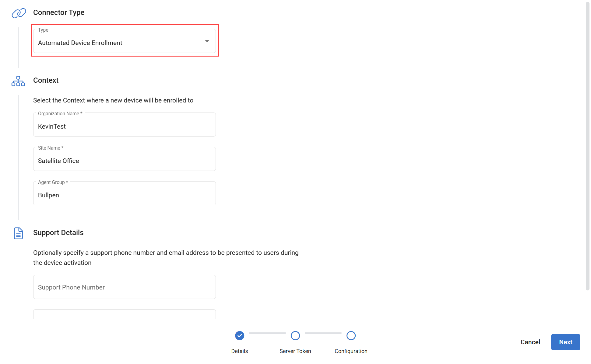Open the Type dropdown arrow
The width and height of the screenshot is (591, 364).
(207, 41)
